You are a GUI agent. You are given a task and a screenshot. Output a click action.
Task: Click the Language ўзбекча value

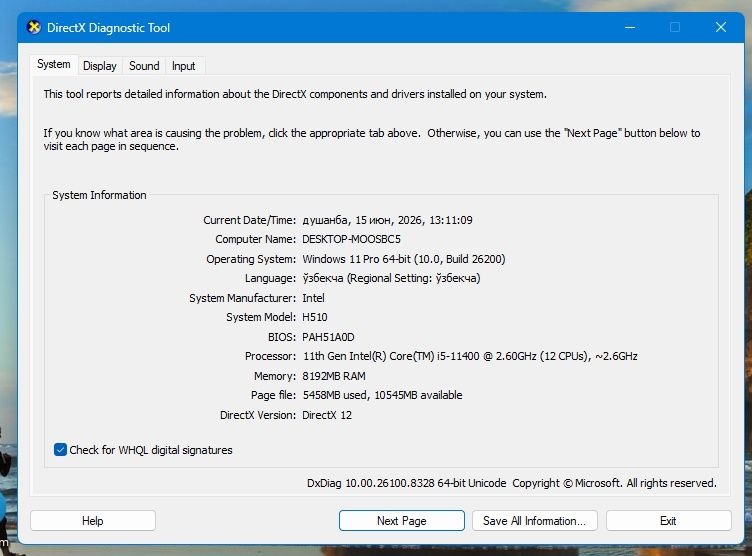(x=391, y=278)
